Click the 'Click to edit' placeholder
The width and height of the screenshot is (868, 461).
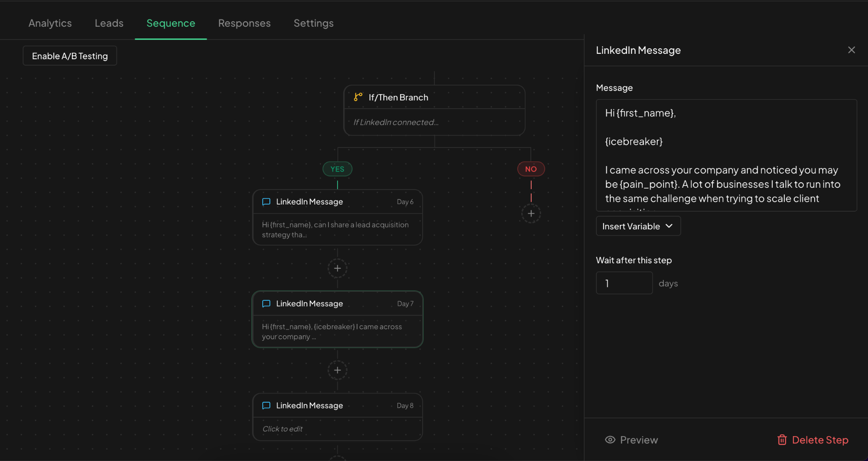click(283, 429)
